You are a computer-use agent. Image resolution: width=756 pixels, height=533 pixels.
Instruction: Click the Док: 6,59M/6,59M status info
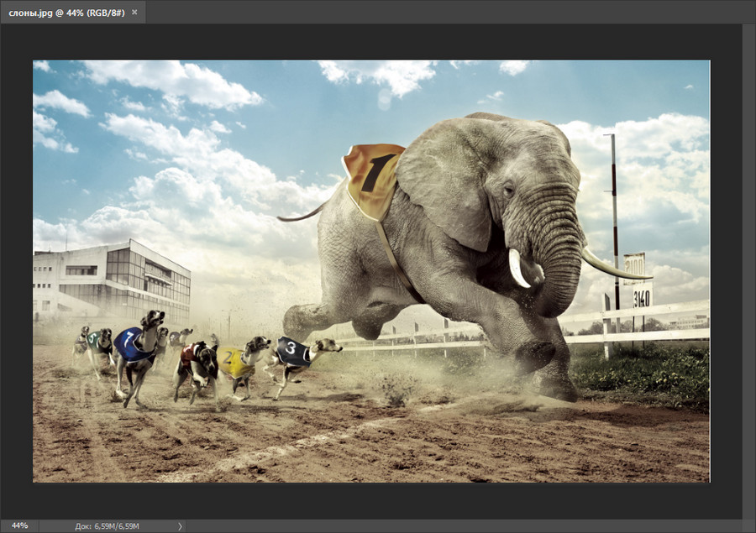click(108, 526)
